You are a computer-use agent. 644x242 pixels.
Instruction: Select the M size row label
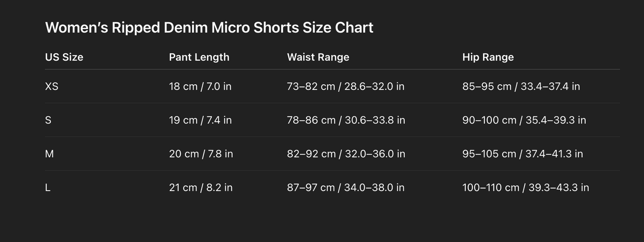pos(49,154)
